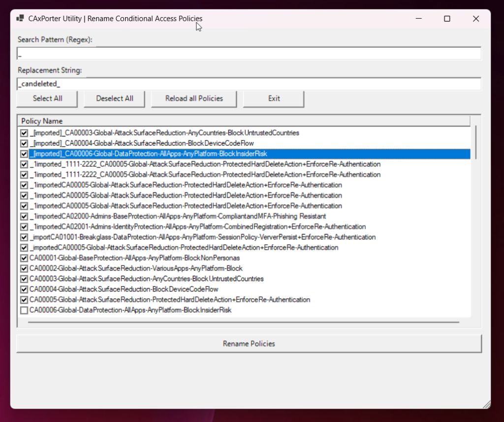Viewport: 504px width, 422px height.
Task: Untick the _importCA01001-Breakglass policy checkbox
Action: [24, 237]
